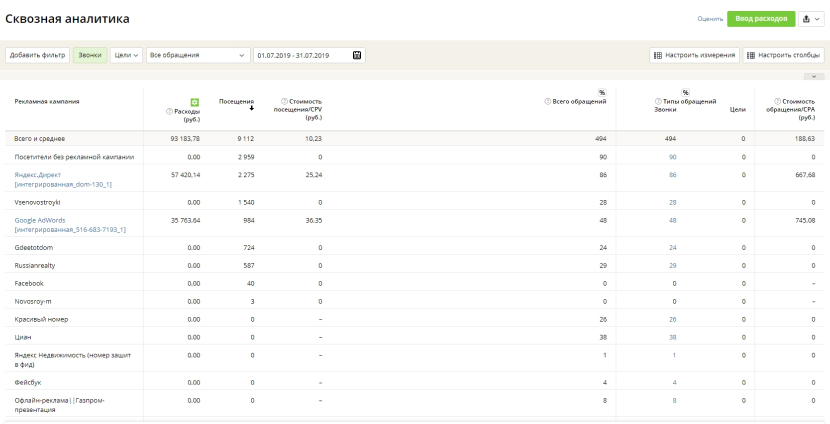Image resolution: width=830 pixels, height=424 pixels.
Task: Click the table icon in Настроить измерения
Action: [x=658, y=55]
